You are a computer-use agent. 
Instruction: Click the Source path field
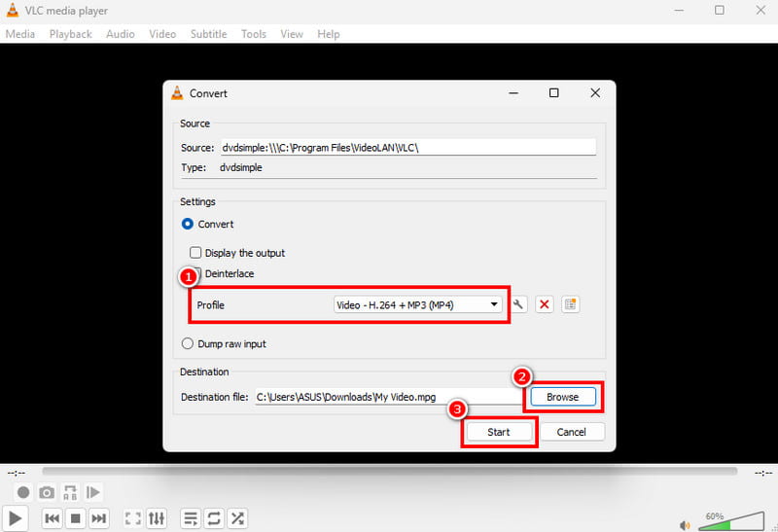[408, 148]
